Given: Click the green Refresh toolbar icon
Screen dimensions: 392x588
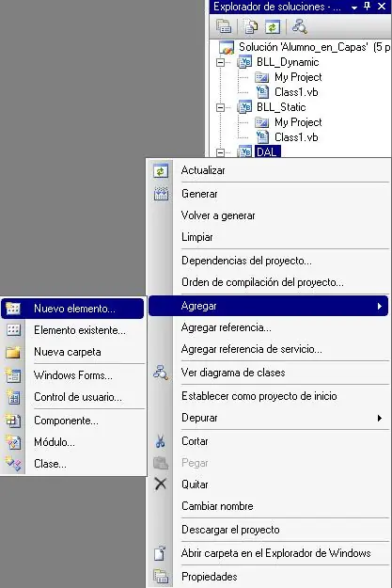Looking at the screenshot, I should tap(273, 26).
